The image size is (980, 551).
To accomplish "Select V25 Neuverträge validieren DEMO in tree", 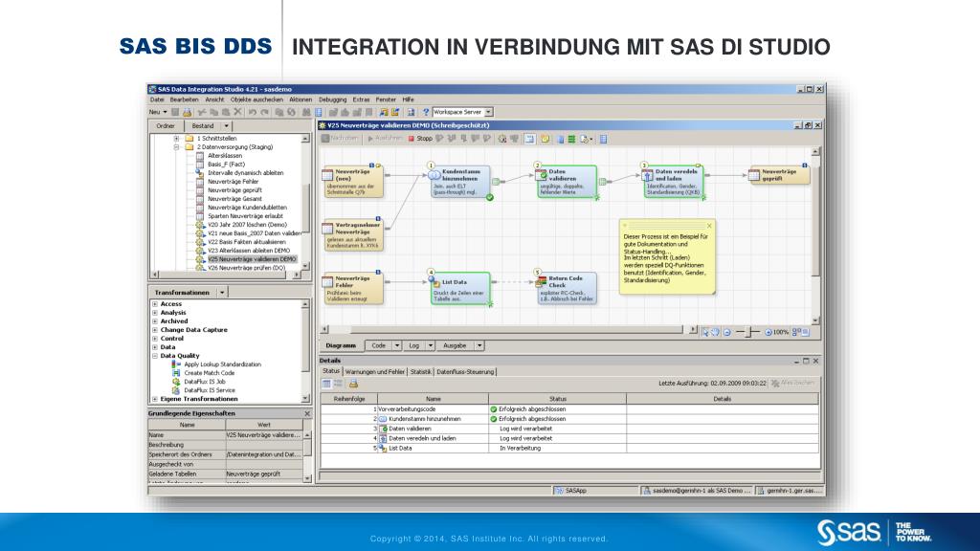I will pos(252,259).
